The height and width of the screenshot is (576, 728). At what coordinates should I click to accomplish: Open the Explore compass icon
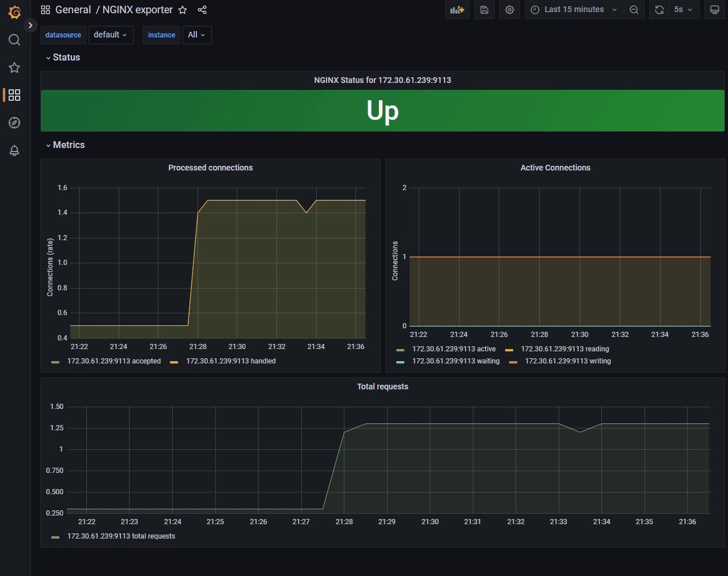[14, 123]
